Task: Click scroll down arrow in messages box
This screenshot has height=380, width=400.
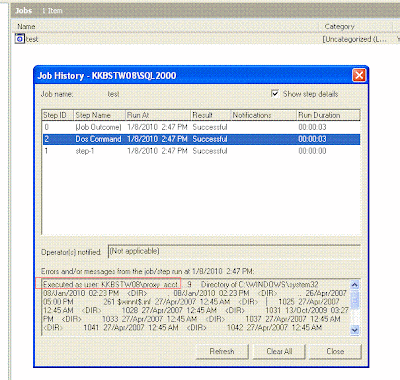Action: 355,330
